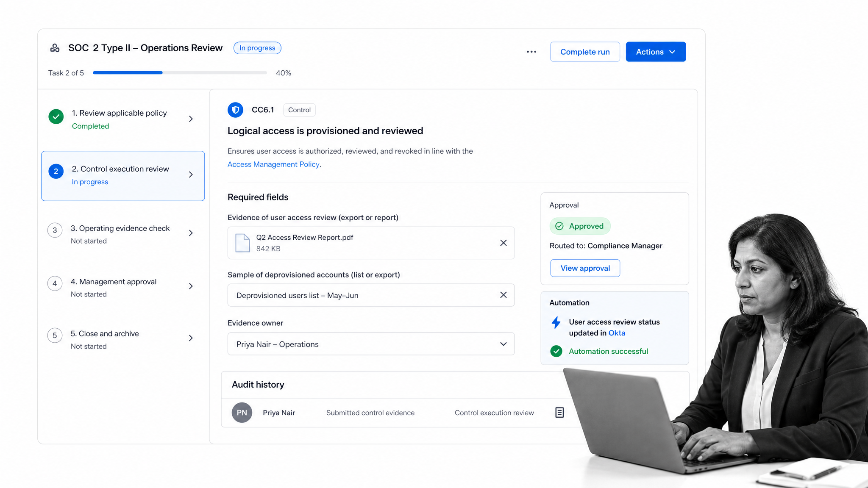Viewport: 868px width, 488px height.
Task: Click the CC6.1 shield control icon
Action: [235, 110]
